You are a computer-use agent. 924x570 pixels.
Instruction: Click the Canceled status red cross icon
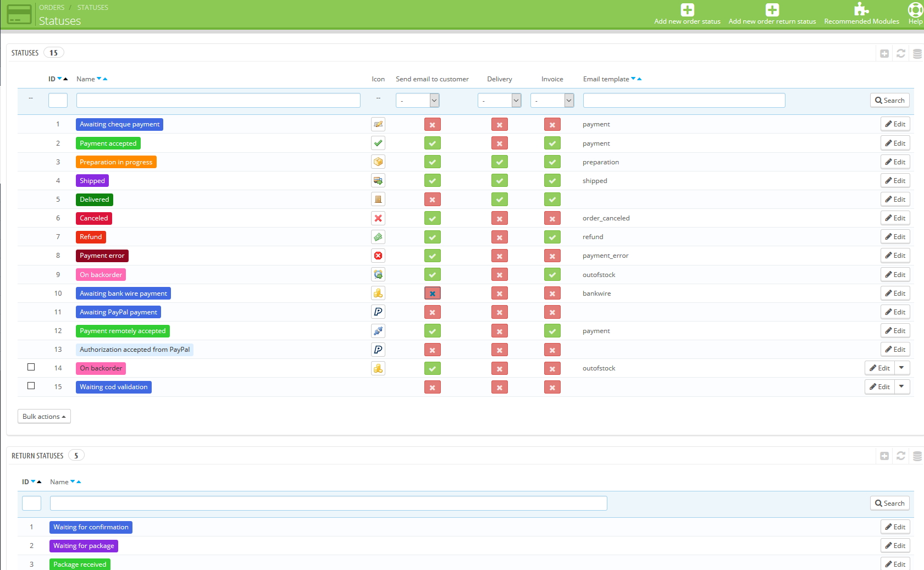pyautogui.click(x=378, y=218)
